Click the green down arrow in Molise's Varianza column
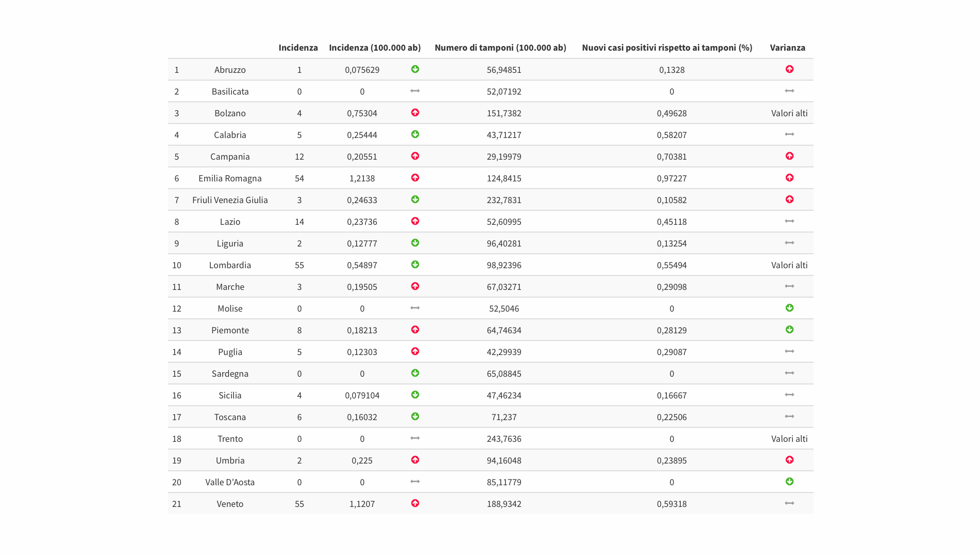 click(789, 308)
